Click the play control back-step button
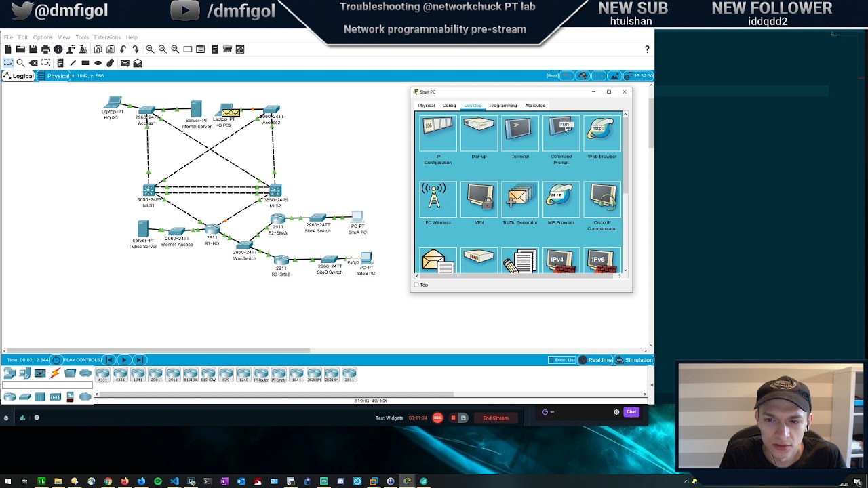The width and height of the screenshot is (868, 488). (109, 360)
